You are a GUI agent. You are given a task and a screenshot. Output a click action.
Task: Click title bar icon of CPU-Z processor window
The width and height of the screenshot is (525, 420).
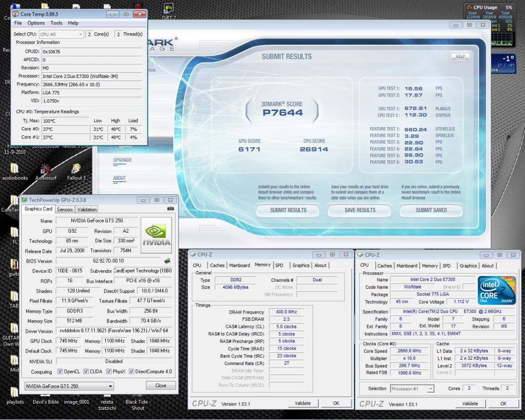pos(361,255)
